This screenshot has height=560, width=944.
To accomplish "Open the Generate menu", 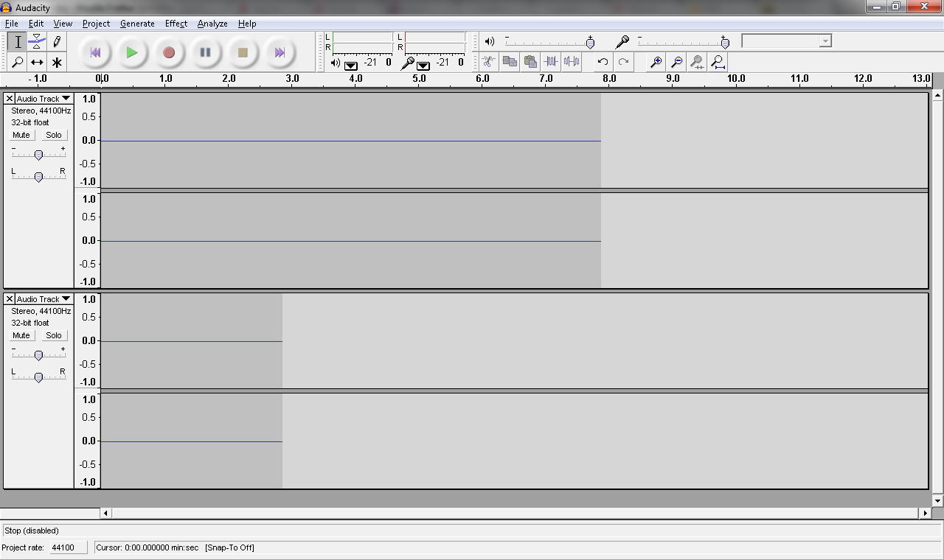I will pos(137,24).
